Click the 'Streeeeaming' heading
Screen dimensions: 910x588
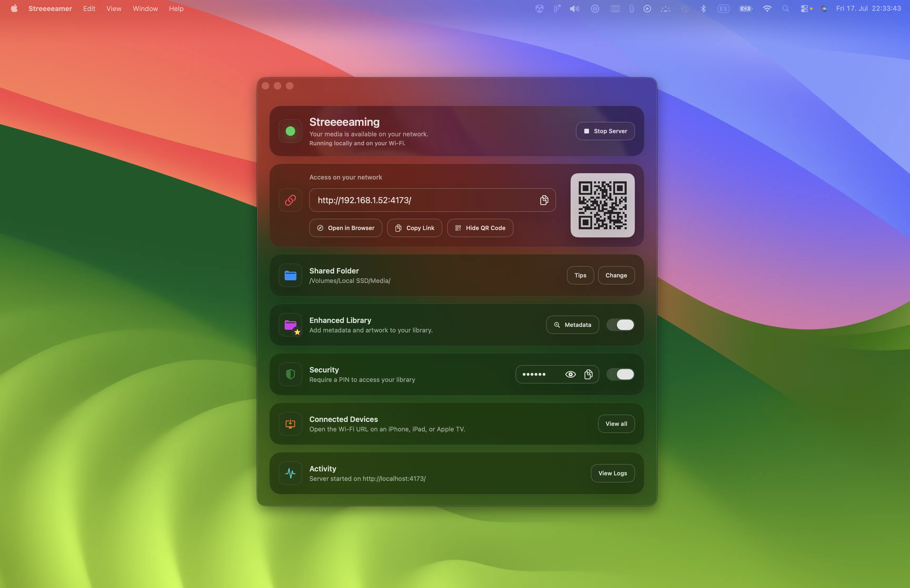344,122
